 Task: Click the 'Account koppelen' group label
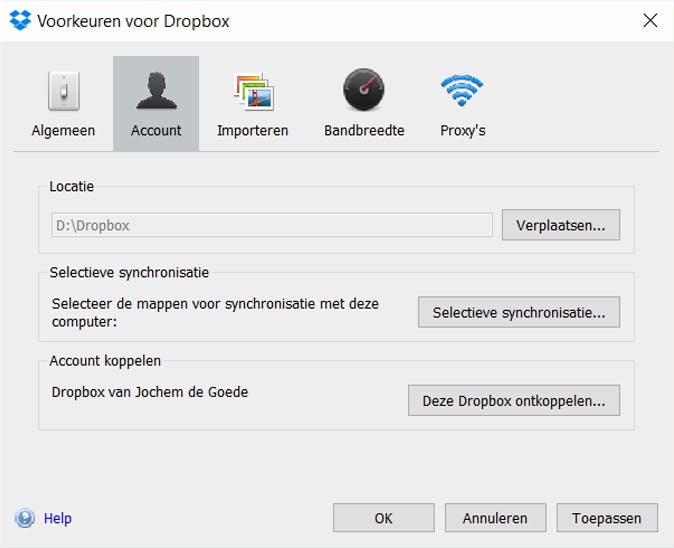pyautogui.click(x=105, y=361)
